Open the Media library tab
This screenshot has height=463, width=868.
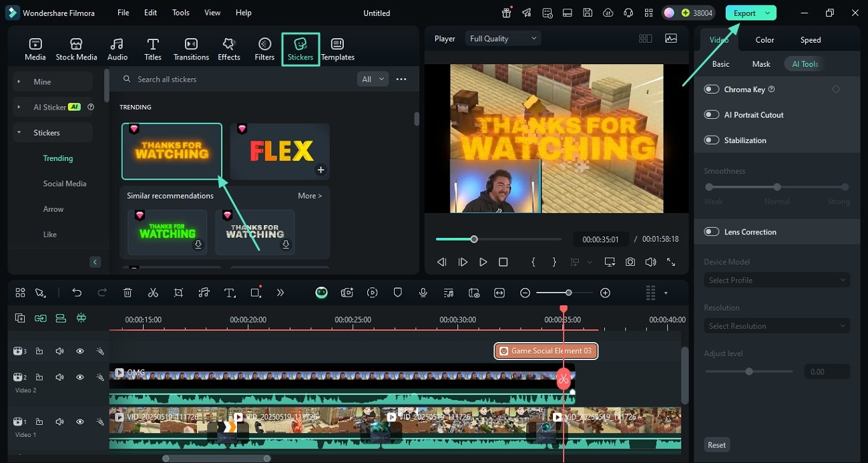35,49
